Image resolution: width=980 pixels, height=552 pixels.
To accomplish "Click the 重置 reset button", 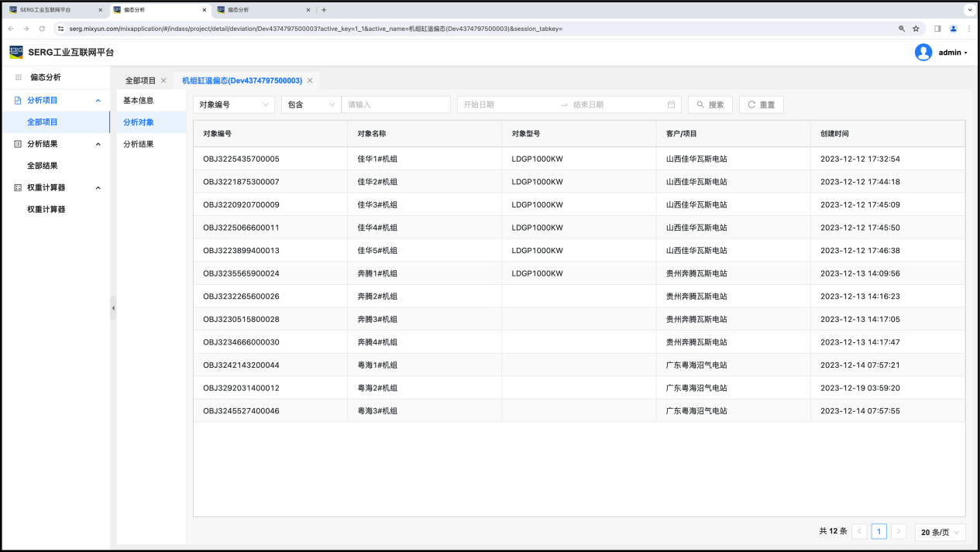I will (x=761, y=105).
